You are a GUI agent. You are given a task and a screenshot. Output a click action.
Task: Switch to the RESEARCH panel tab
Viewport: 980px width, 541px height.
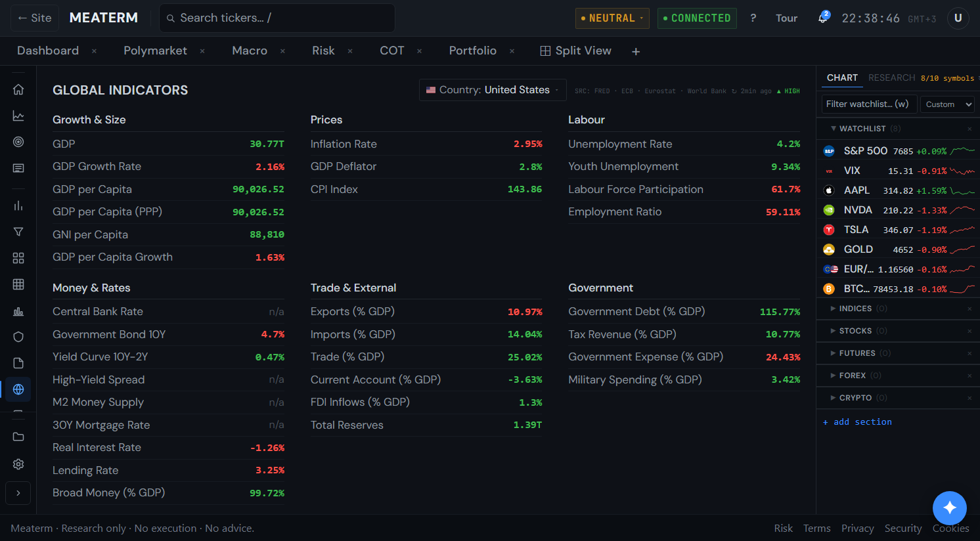pyautogui.click(x=891, y=77)
